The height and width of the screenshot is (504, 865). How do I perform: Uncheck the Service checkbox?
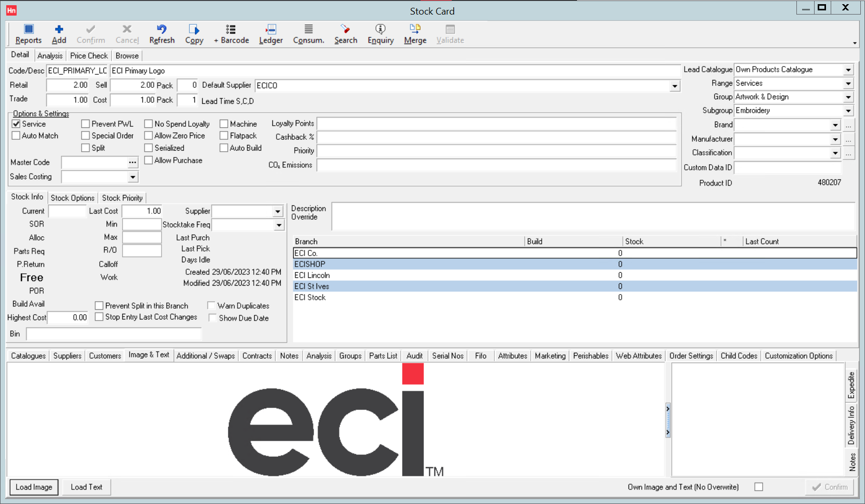click(16, 124)
